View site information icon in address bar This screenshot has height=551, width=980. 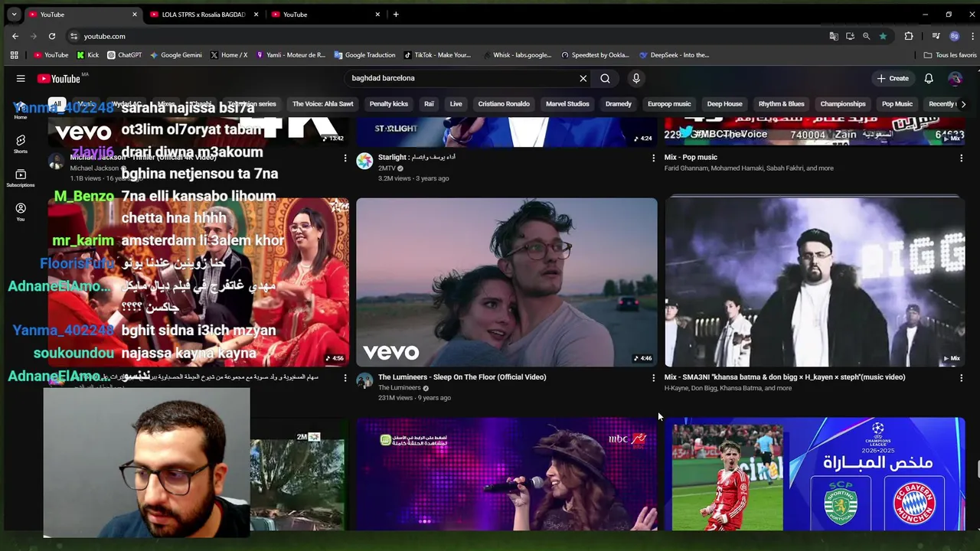(x=73, y=36)
